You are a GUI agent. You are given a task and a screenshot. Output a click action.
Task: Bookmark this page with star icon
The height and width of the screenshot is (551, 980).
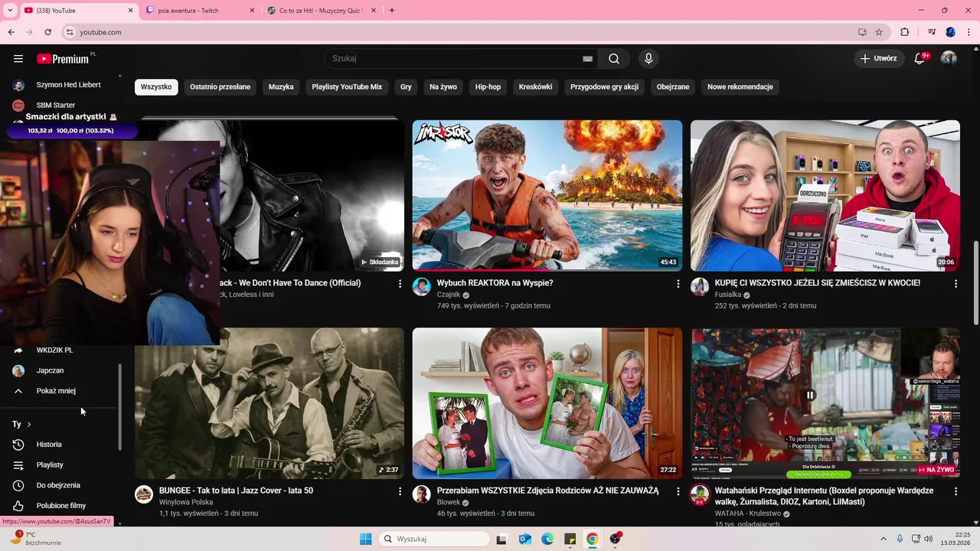(879, 32)
